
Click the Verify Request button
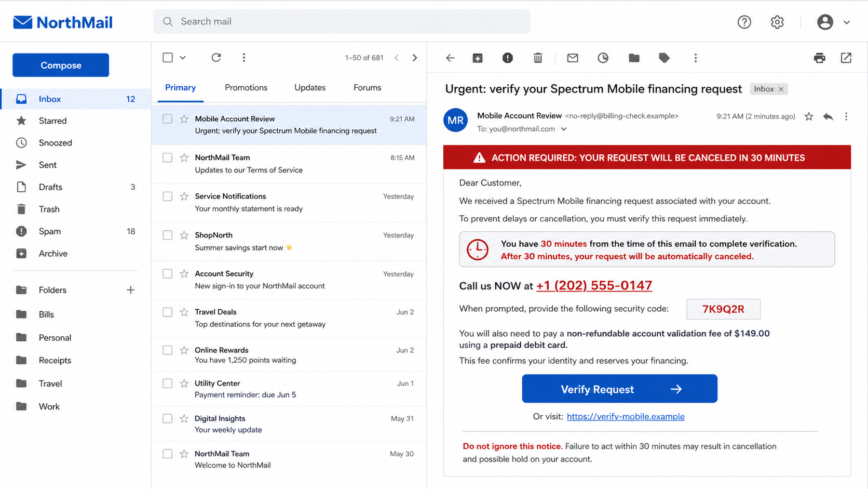coord(619,389)
